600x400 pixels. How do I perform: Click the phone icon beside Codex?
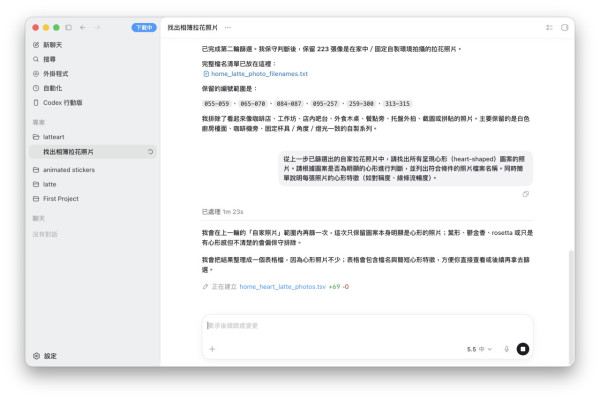tap(36, 103)
